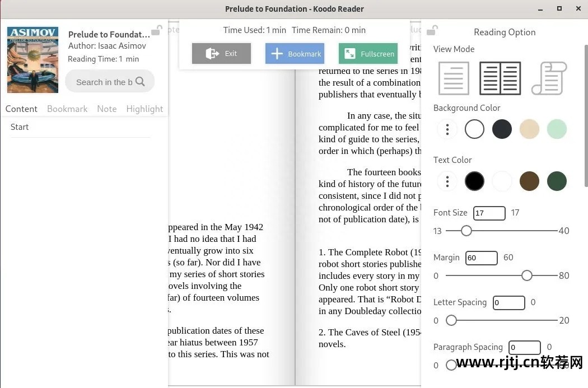The image size is (588, 388).
Task: Click the Letter Spacing input box
Action: tap(509, 302)
